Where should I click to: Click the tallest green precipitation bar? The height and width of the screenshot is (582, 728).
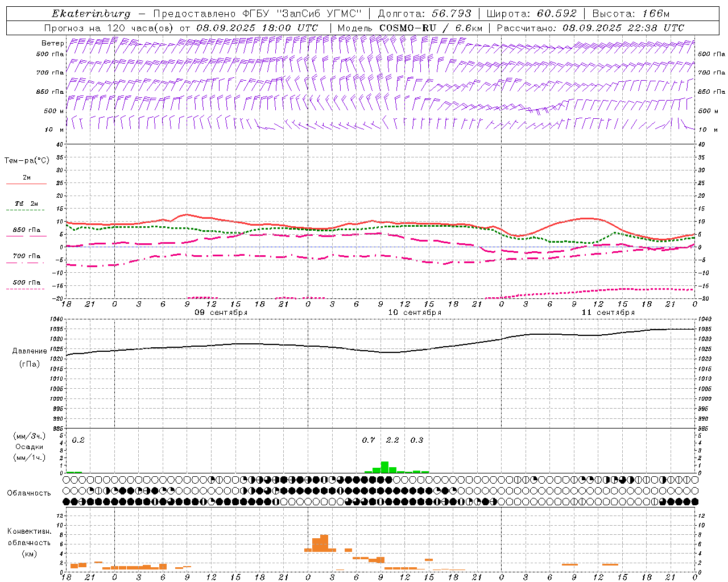384,467
